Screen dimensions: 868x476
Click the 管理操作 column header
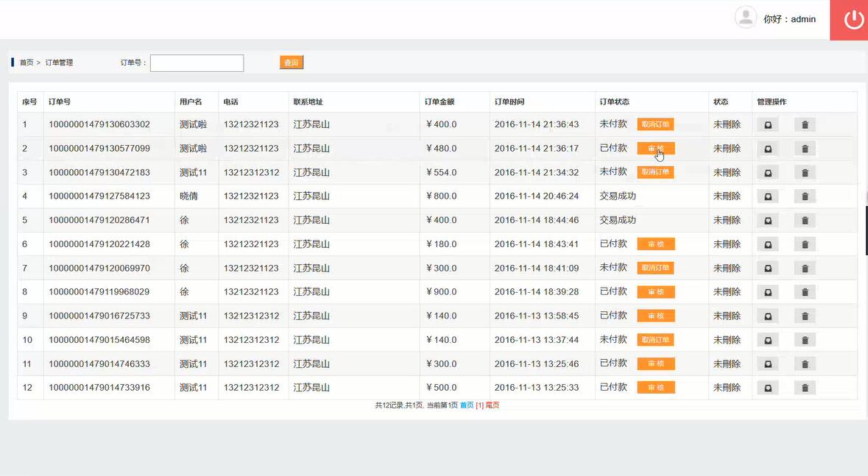(772, 102)
